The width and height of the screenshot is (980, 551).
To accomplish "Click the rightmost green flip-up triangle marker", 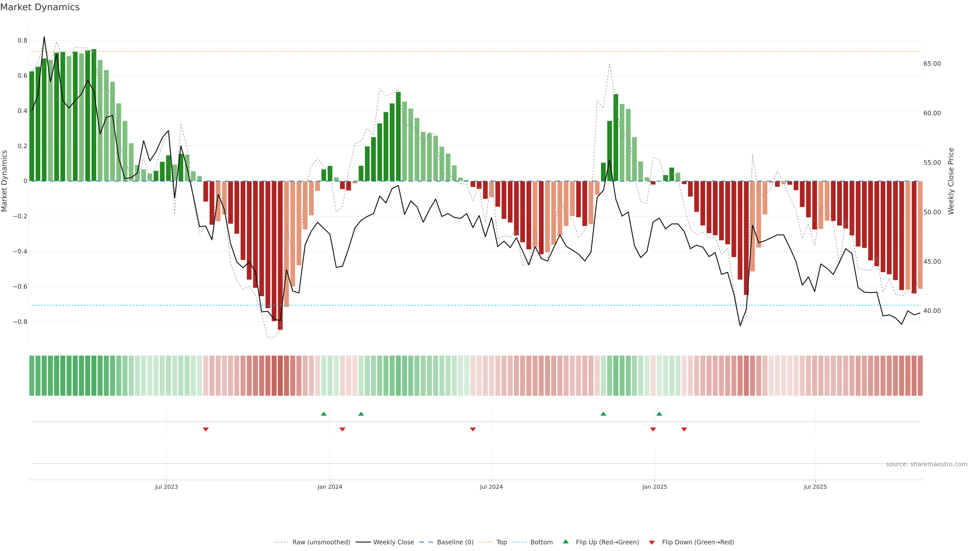I will tap(659, 414).
